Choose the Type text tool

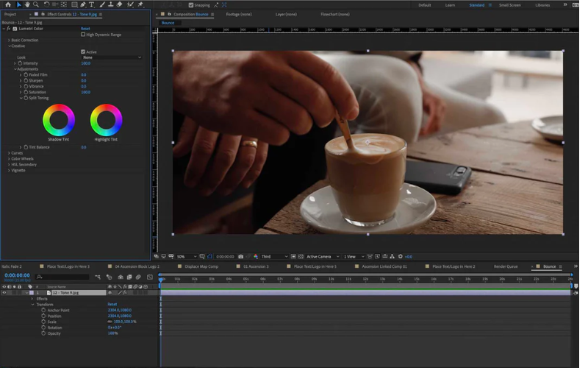point(91,4)
